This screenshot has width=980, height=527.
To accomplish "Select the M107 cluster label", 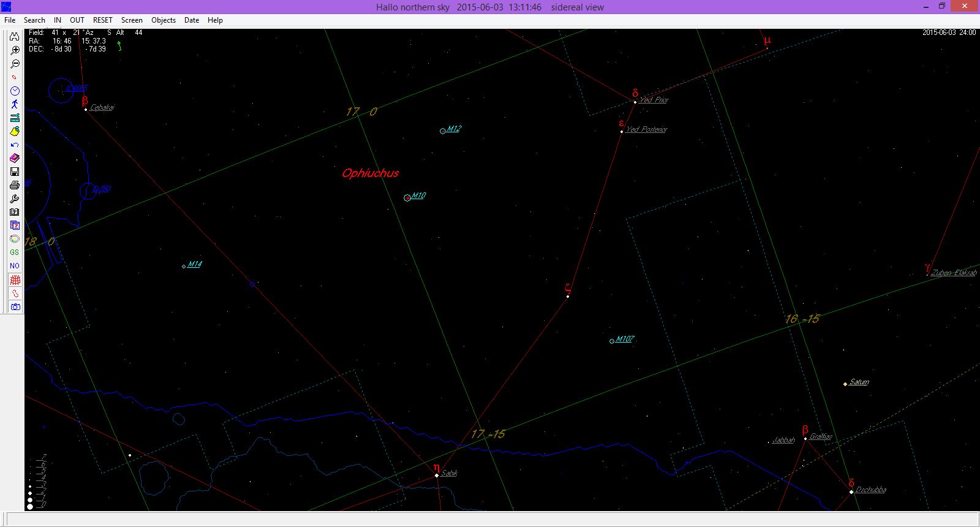I will click(625, 339).
